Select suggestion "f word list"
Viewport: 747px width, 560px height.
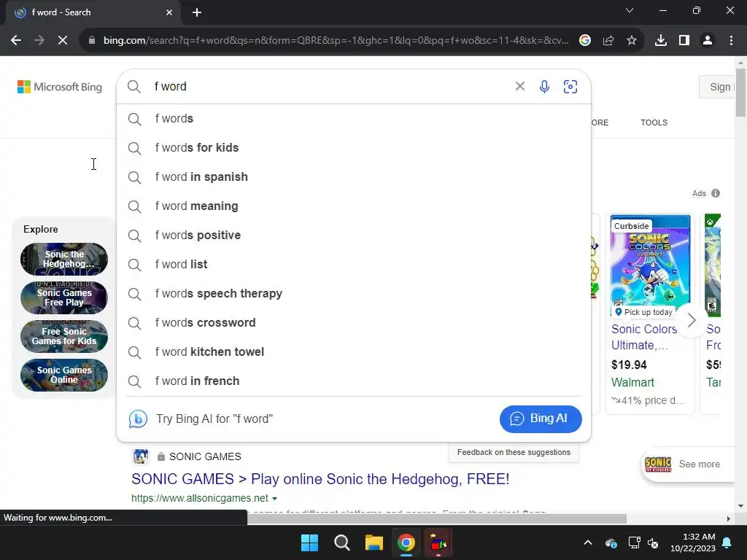(354, 264)
